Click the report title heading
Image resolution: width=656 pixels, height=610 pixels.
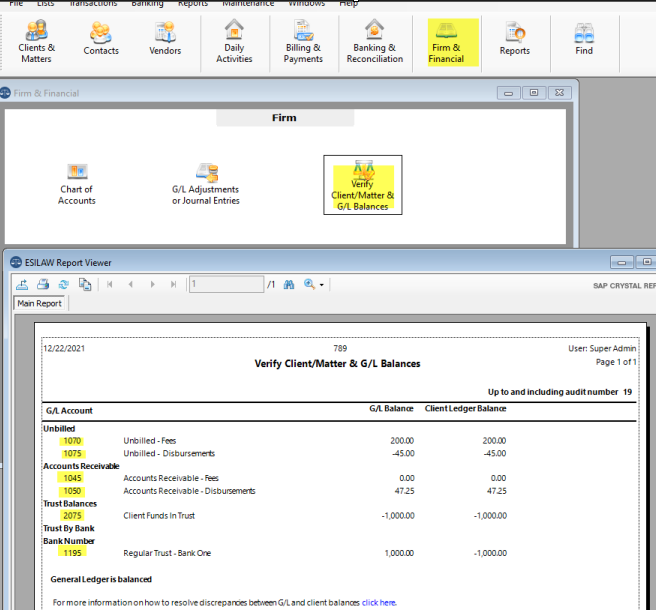(x=337, y=364)
